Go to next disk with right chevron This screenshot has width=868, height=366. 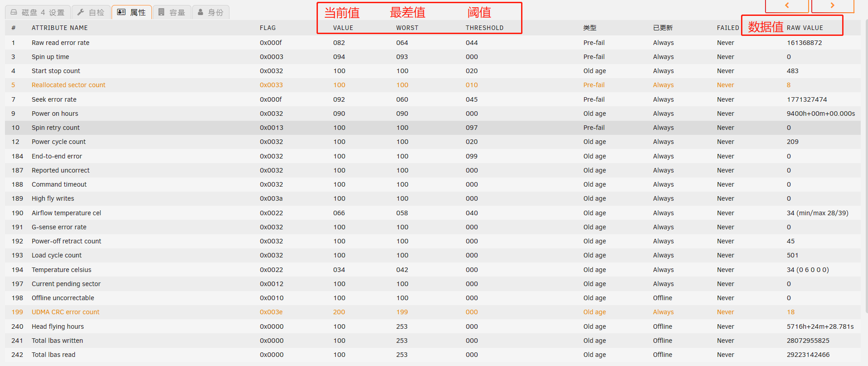click(x=832, y=5)
